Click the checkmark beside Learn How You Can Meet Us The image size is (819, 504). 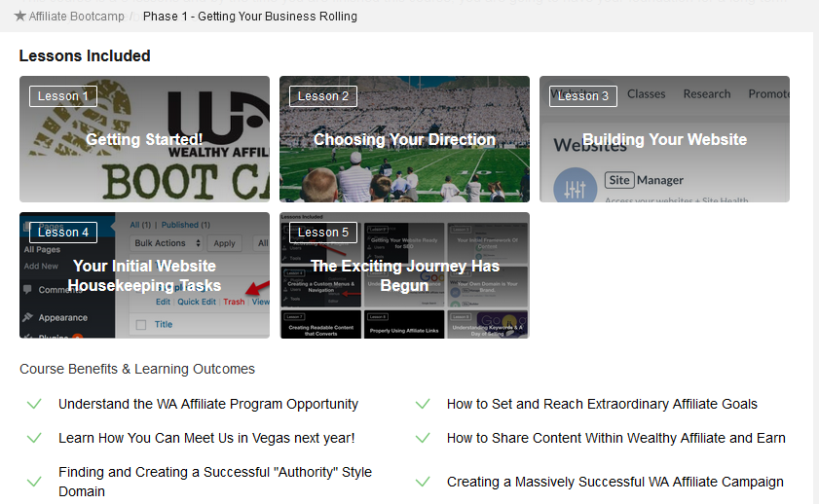[x=34, y=438]
